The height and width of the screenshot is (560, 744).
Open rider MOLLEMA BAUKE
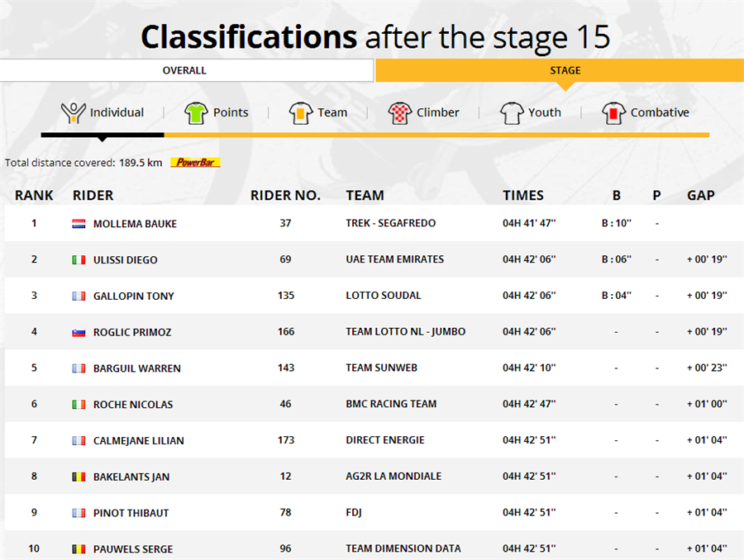point(135,224)
